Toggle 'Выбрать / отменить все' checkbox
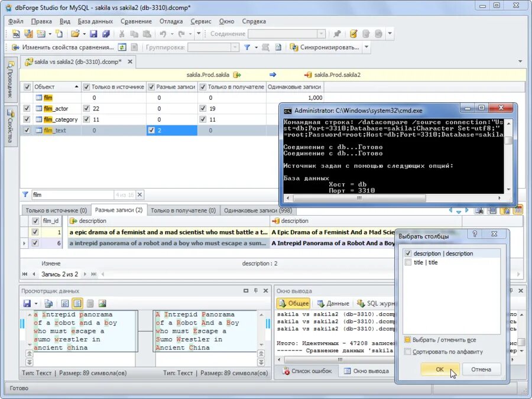 [x=407, y=340]
